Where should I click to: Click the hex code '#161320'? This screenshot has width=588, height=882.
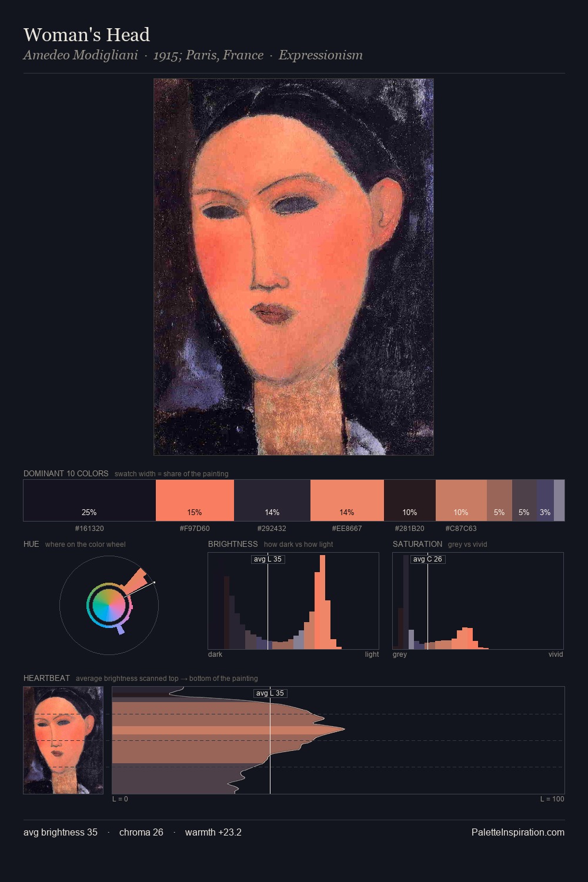tap(89, 529)
